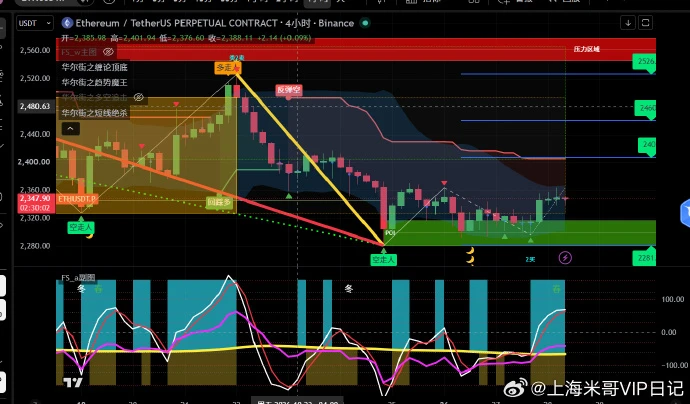Click the 压力区域 text in red zone
This screenshot has height=404, width=690.
[587, 49]
